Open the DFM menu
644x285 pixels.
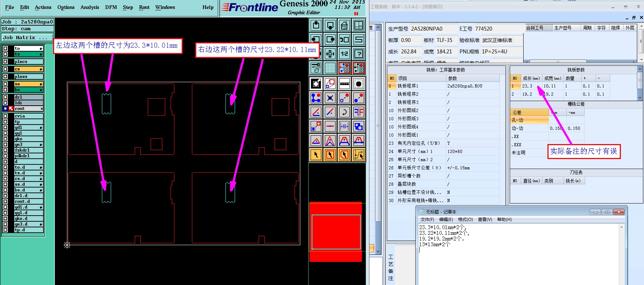pyautogui.click(x=111, y=7)
